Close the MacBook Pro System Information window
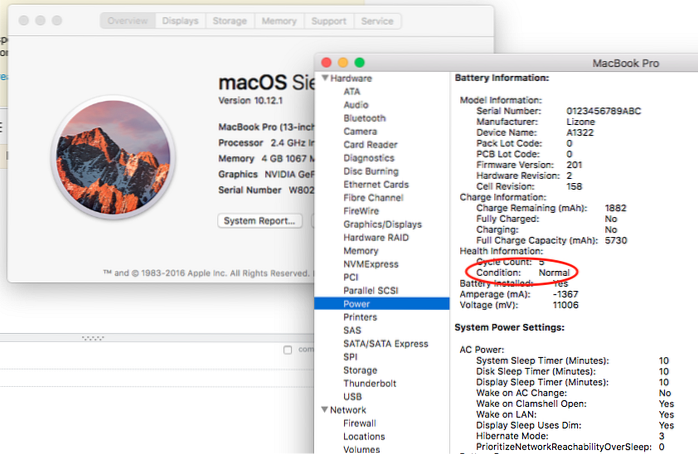Screen dimensions: 698x454 point(324,62)
